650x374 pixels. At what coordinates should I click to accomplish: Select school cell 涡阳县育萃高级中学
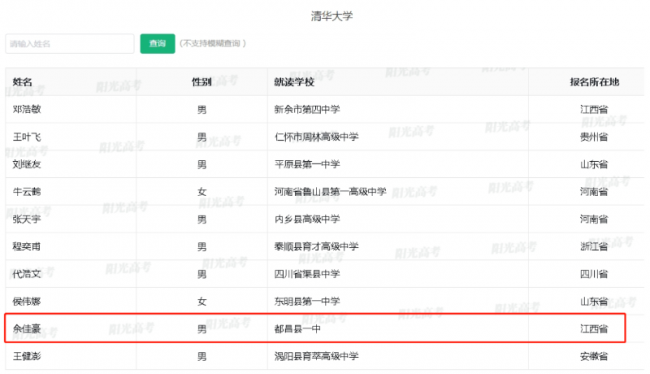tap(316, 356)
